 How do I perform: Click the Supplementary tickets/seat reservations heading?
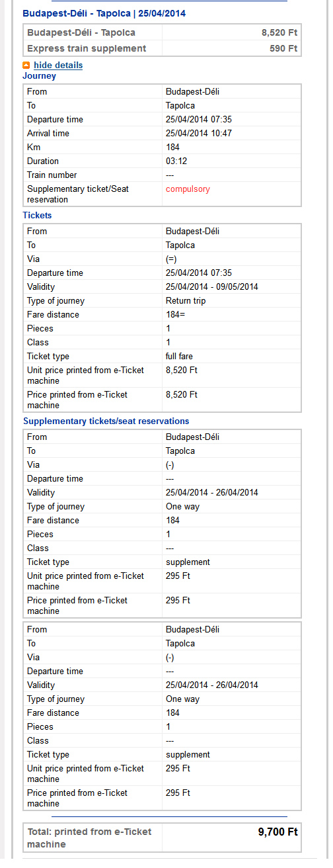[x=106, y=421]
